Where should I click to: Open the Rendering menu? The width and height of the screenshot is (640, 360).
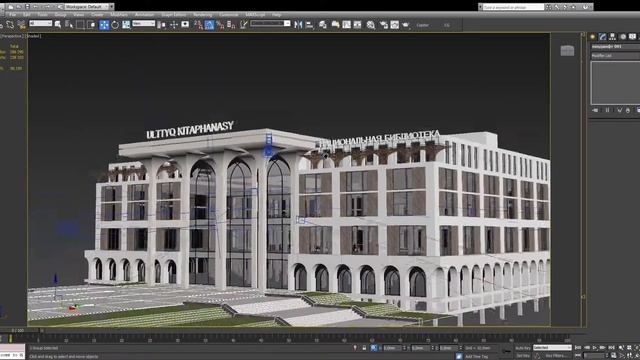point(202,15)
